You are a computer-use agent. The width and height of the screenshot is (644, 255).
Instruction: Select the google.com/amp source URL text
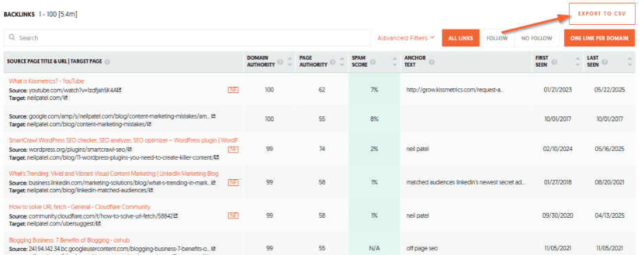120,116
